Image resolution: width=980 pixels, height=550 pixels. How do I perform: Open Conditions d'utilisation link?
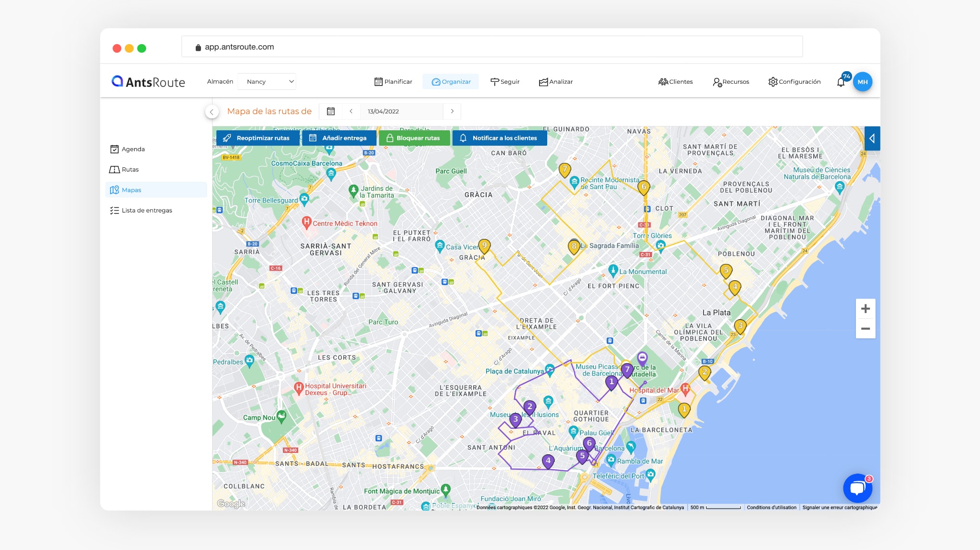point(771,507)
